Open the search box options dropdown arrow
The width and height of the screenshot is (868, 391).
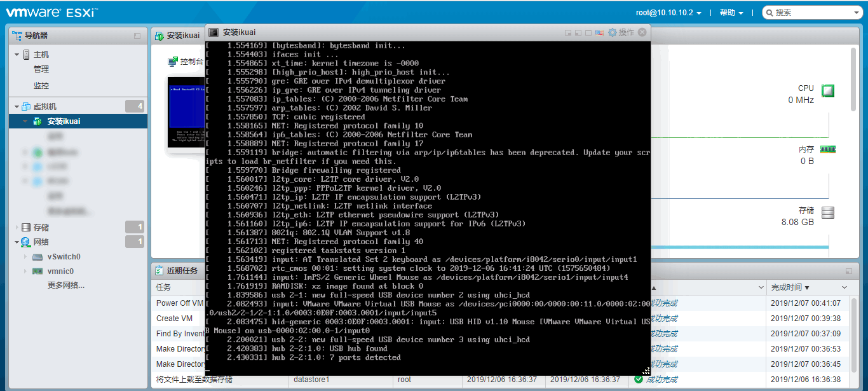coord(856,13)
